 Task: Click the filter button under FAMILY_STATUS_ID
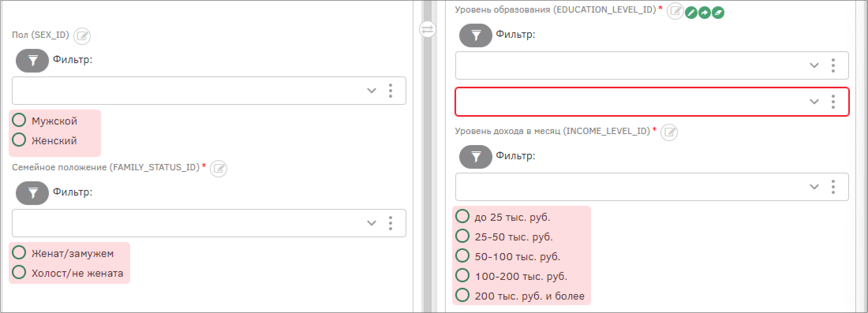pos(32,193)
